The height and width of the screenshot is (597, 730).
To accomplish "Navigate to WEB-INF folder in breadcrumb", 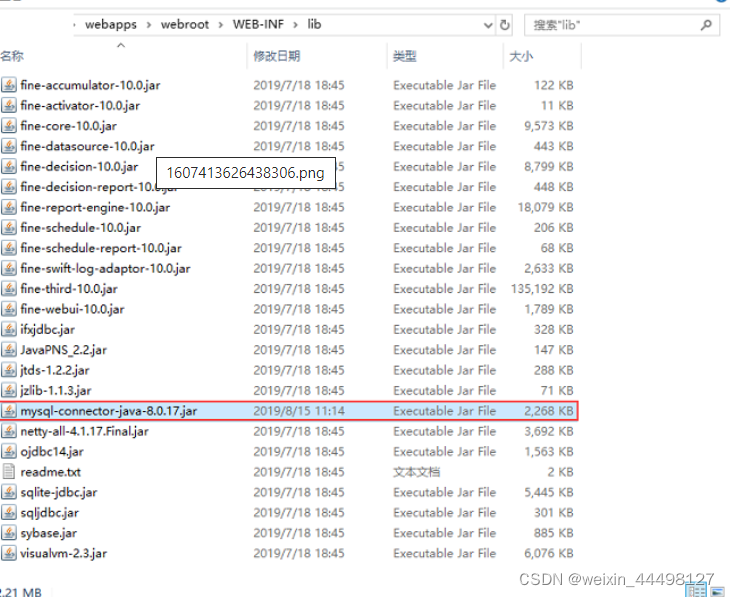I will [x=258, y=24].
